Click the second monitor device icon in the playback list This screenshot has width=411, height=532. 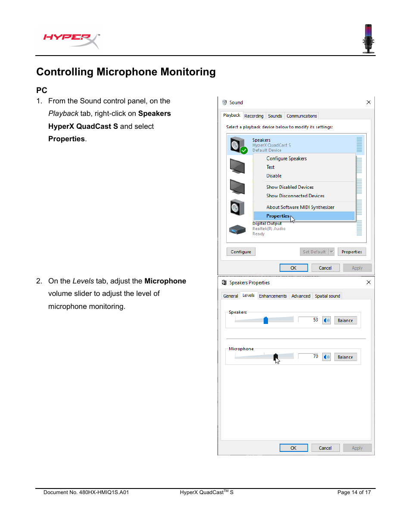coord(237,187)
